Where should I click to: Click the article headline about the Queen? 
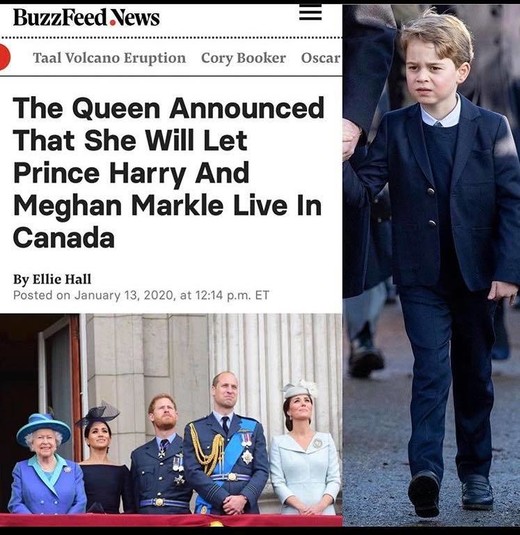(169, 172)
